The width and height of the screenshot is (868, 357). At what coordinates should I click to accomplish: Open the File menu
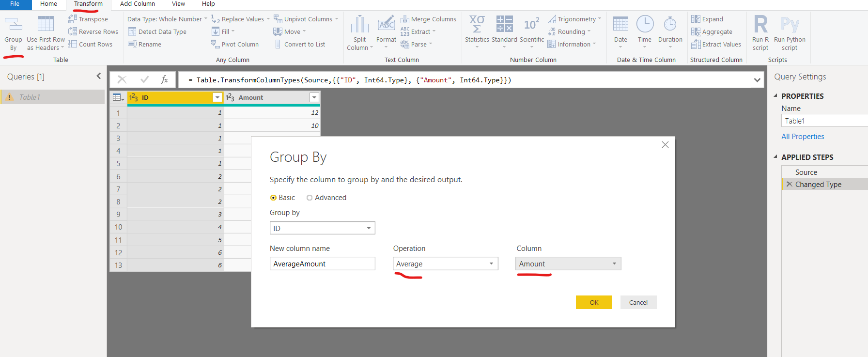(x=15, y=4)
